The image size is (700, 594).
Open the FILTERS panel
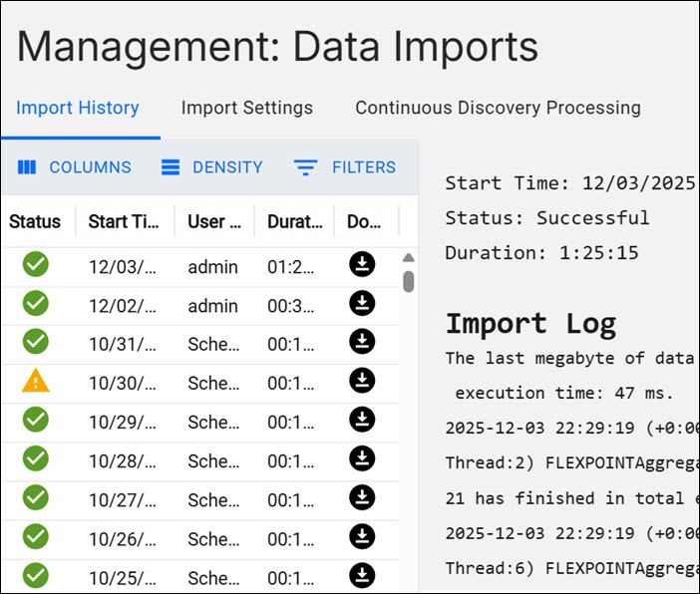(x=345, y=167)
